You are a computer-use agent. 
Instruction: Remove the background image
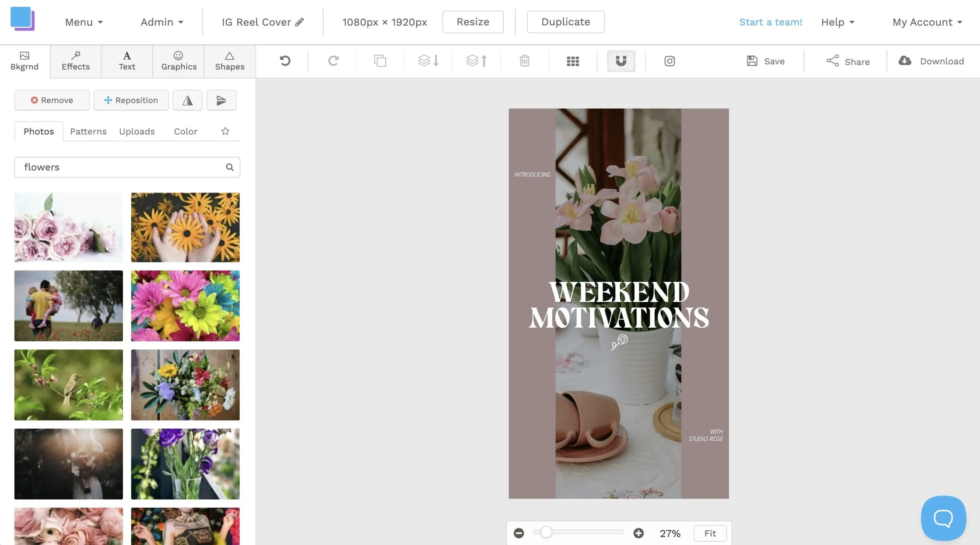click(x=52, y=100)
